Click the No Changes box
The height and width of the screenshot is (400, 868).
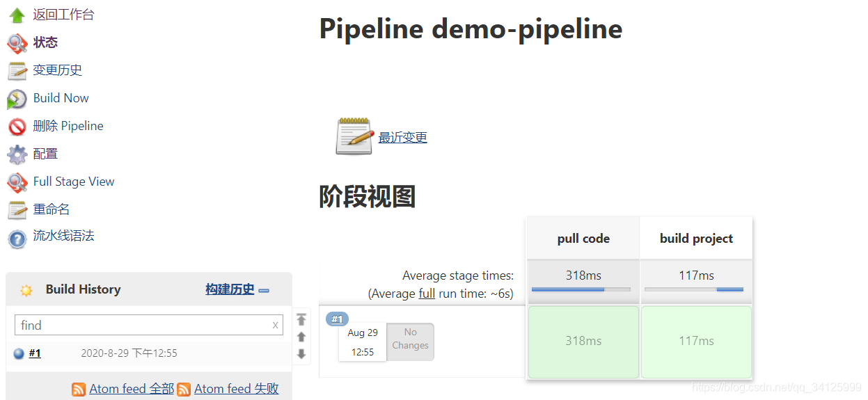410,342
